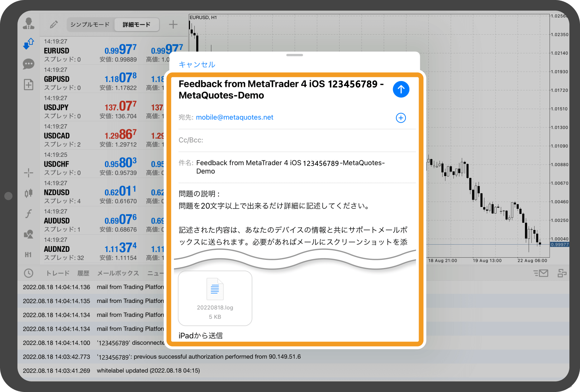Cancel the feedback email with キャンセル

(197, 65)
